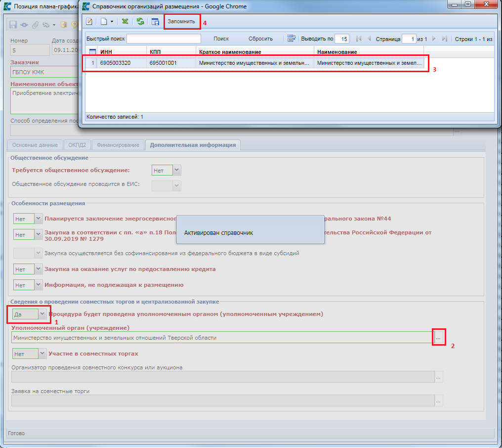Open the Требуется общественное обсуждение dropdown
This screenshot has height=448, width=502.
(177, 170)
